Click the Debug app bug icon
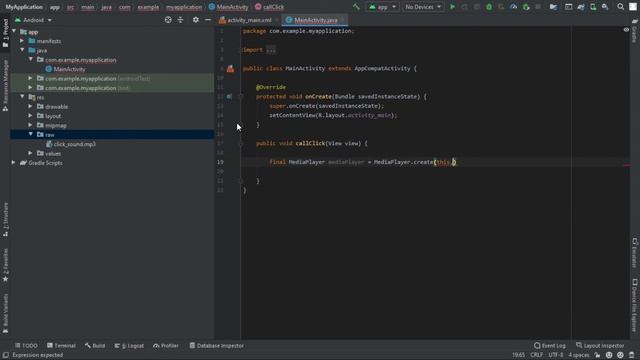This screenshot has width=640, height=360. tap(489, 7)
